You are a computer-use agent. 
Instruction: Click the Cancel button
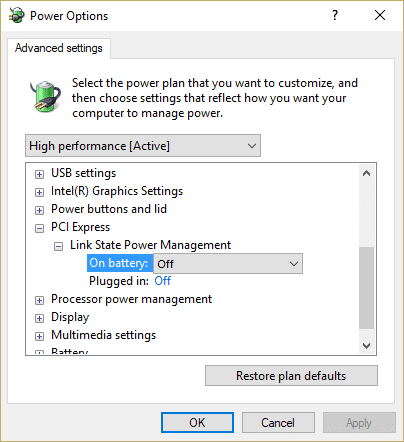click(278, 422)
